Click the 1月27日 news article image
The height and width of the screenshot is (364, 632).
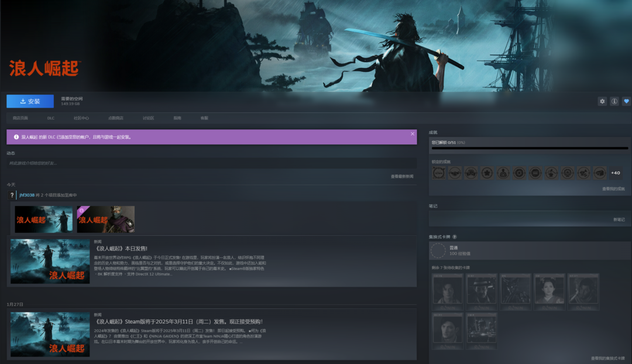click(x=50, y=334)
